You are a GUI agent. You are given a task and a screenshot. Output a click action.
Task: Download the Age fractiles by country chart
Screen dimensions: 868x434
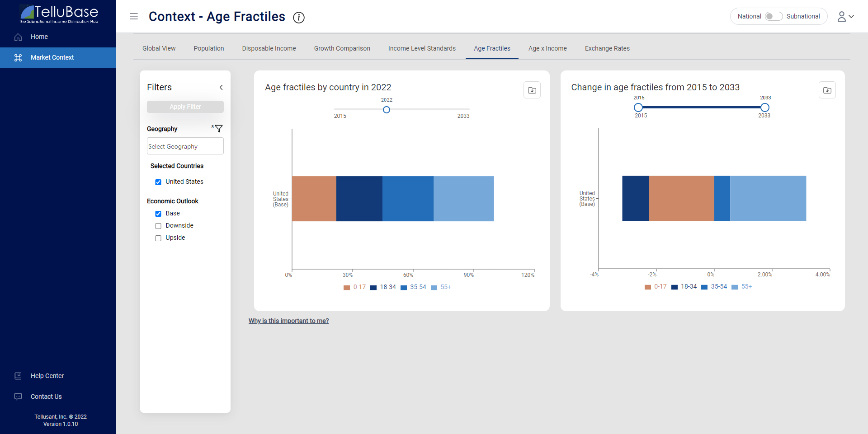(532, 90)
